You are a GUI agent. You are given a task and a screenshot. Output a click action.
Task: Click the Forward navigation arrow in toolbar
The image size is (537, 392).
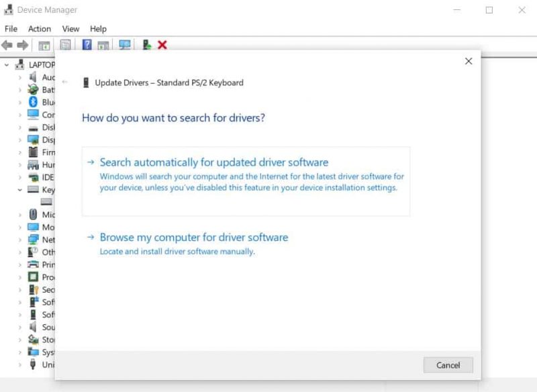tap(23, 46)
